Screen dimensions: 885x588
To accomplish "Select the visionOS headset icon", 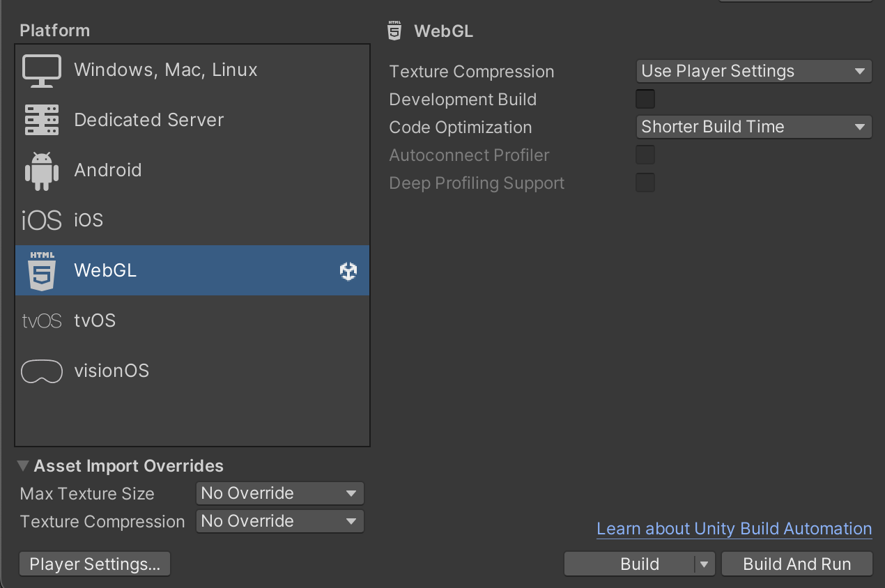I will click(42, 371).
